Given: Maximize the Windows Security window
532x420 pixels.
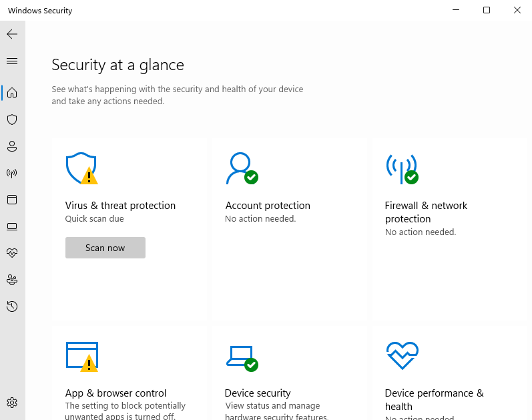Looking at the screenshot, I should [x=487, y=10].
